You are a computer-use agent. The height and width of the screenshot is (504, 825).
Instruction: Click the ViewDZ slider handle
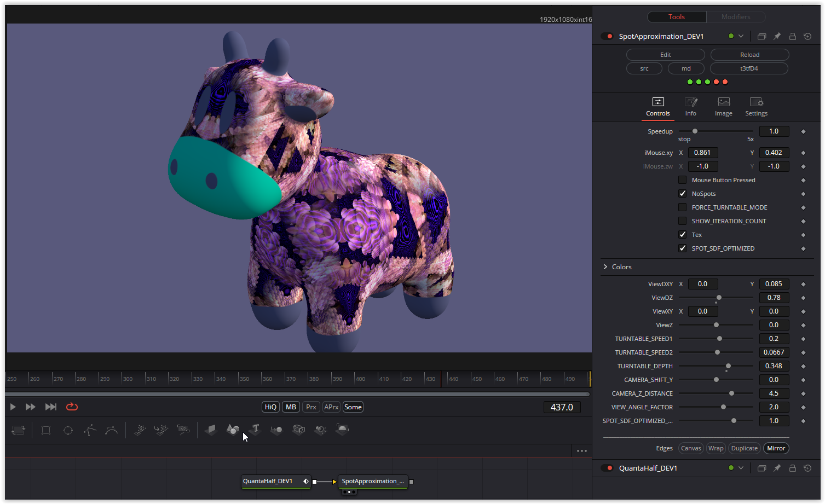719,298
